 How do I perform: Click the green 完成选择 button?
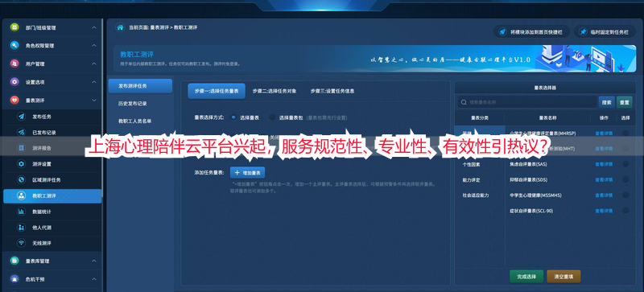[526, 277]
